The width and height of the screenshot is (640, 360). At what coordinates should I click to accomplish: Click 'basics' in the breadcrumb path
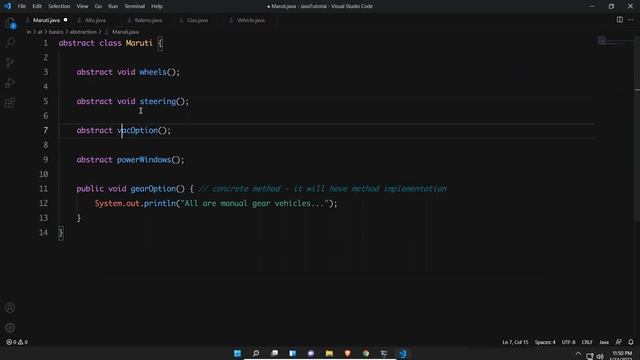[x=56, y=32]
